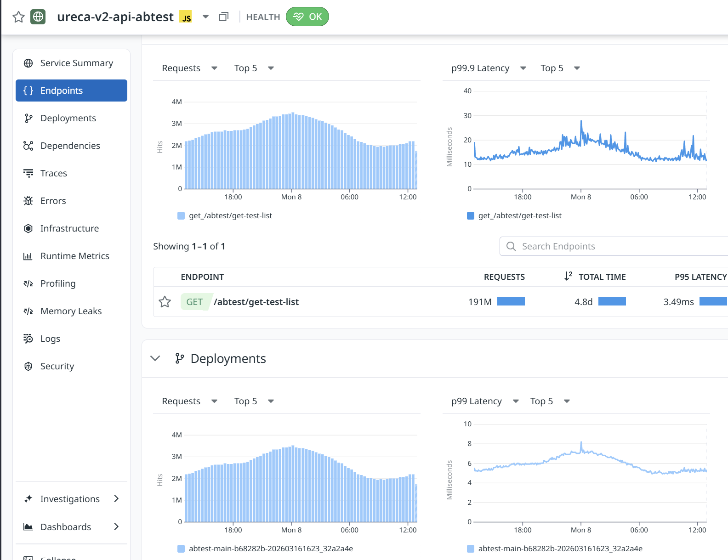This screenshot has width=728, height=560.
Task: Click the Dashboards chart icon
Action: pyautogui.click(x=28, y=527)
